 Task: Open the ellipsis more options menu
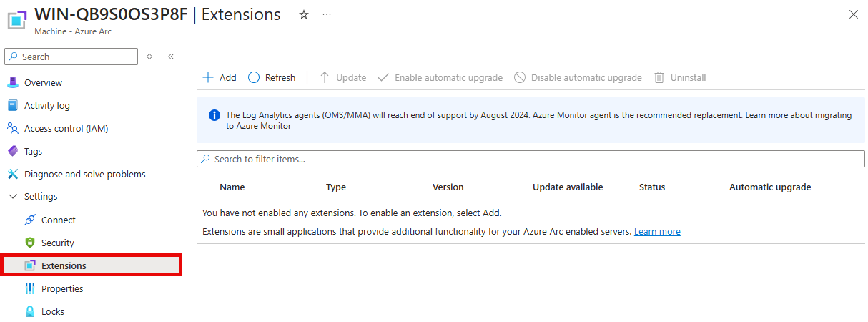pyautogui.click(x=327, y=14)
